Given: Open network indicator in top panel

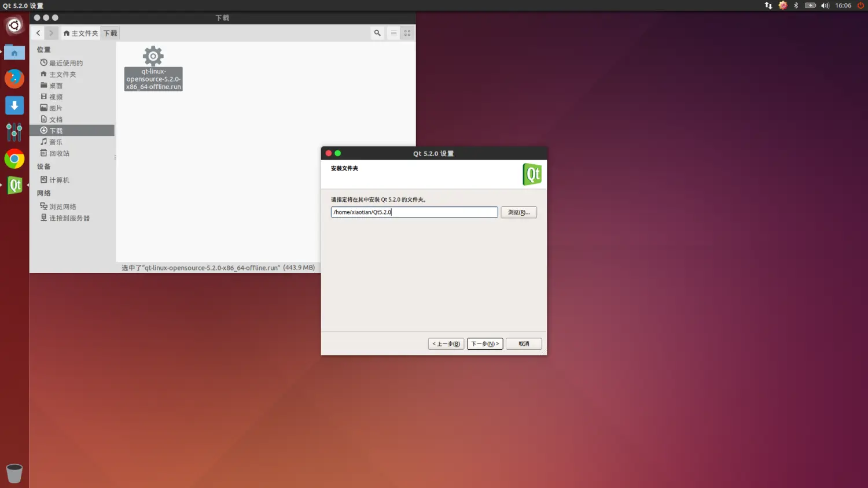Looking at the screenshot, I should tap(768, 5).
